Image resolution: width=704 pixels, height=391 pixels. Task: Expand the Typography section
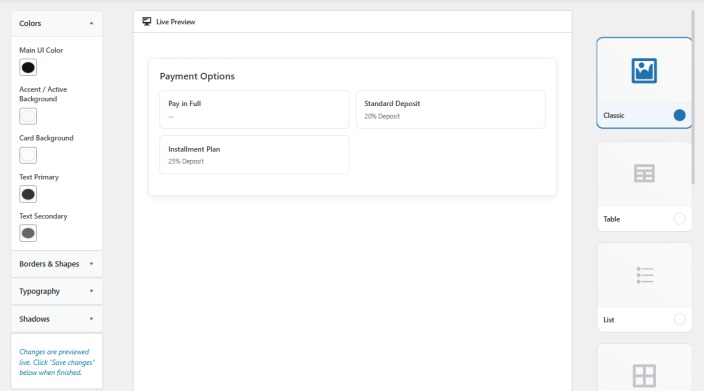[57, 291]
